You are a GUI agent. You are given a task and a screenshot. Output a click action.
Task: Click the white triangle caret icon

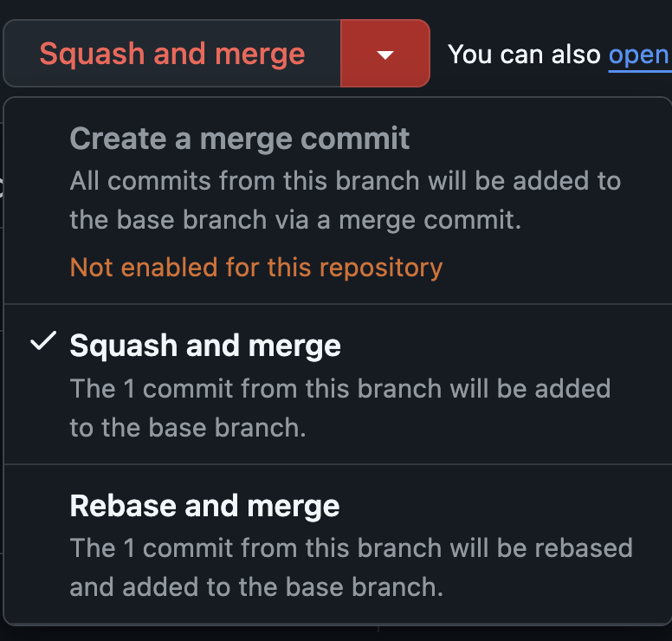[x=385, y=55]
